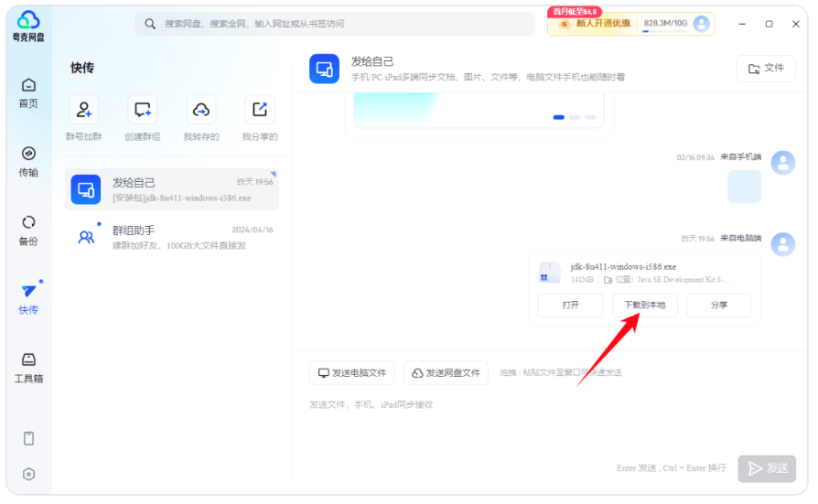This screenshot has height=504, width=818.
Task: Open 首页 home in the sidebar
Action: [28, 92]
